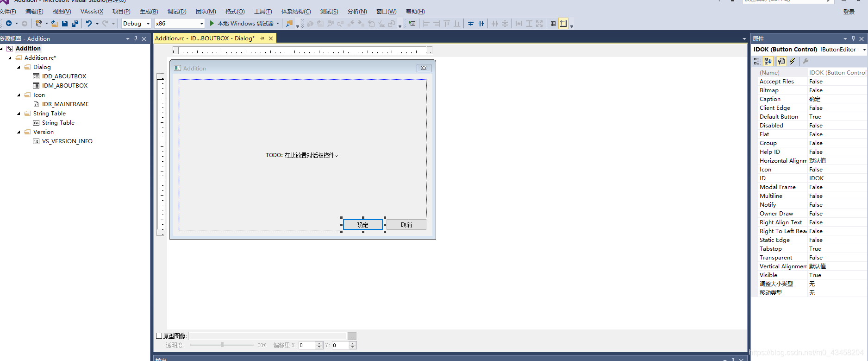Collapse the Addition.rc node
Viewport: 868px width, 361px height.
[10, 58]
